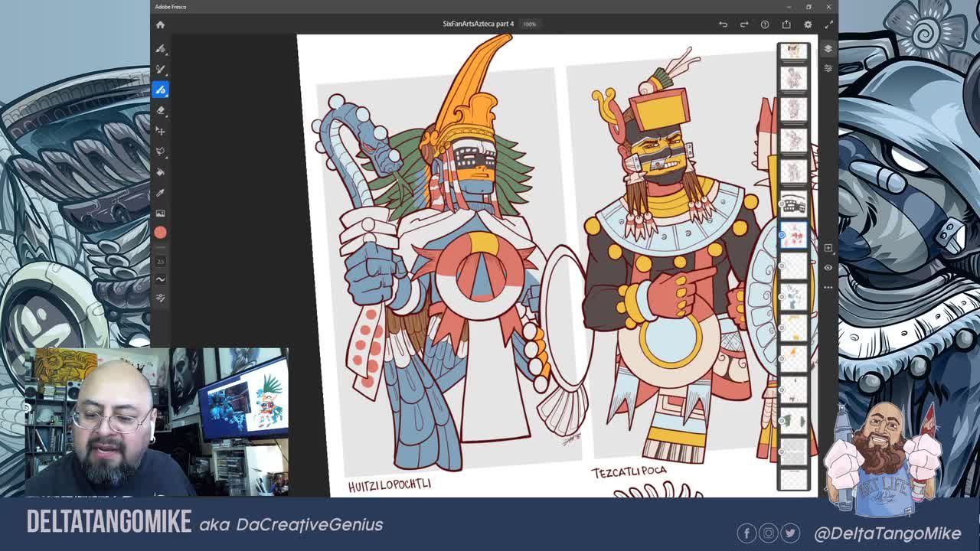Select the third sketch layer thumbnail
The image size is (980, 551).
pos(793,109)
